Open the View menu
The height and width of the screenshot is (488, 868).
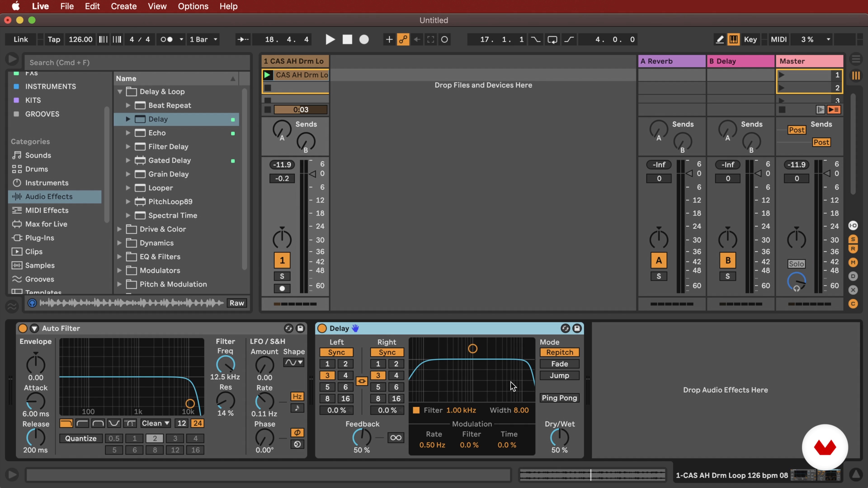coord(157,6)
